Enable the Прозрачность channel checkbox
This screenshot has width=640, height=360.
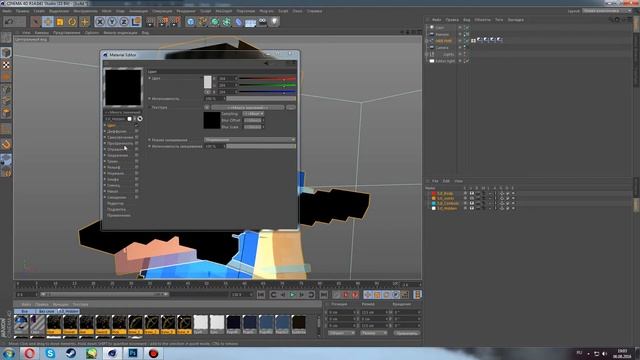tap(136, 143)
